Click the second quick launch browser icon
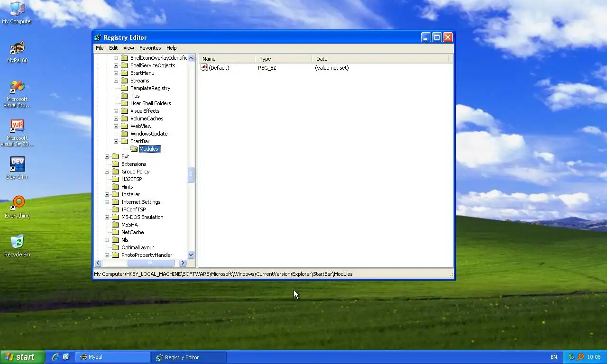This screenshot has width=607, height=364. [66, 357]
